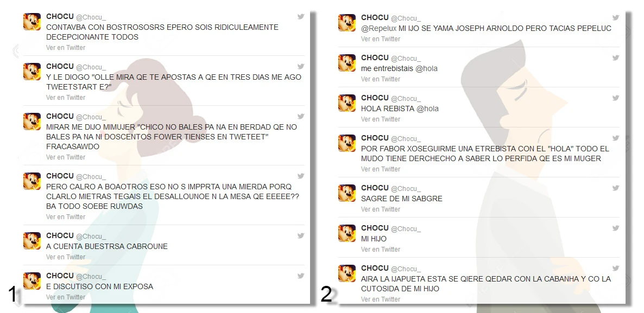Open Ver en Twitter under CONTAVBA tweet
This screenshot has width=644, height=313.
point(66,48)
